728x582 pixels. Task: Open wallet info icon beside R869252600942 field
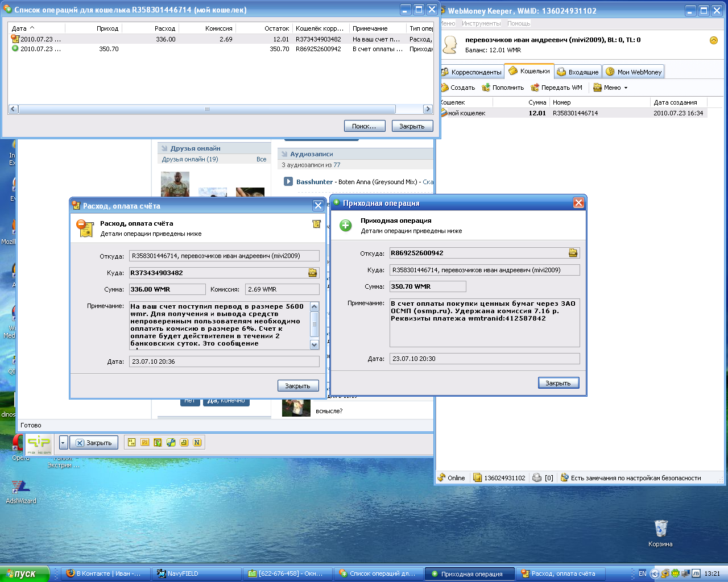point(573,253)
